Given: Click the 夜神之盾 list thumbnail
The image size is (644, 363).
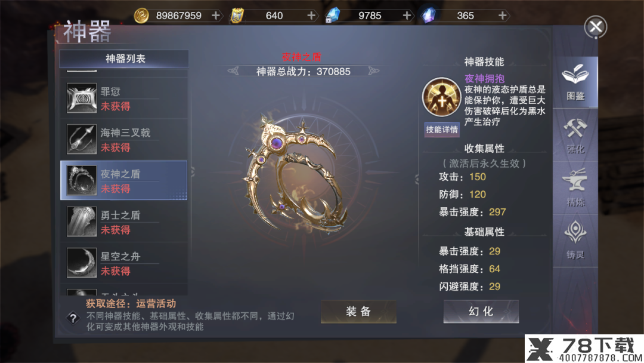Looking at the screenshot, I should (x=82, y=180).
